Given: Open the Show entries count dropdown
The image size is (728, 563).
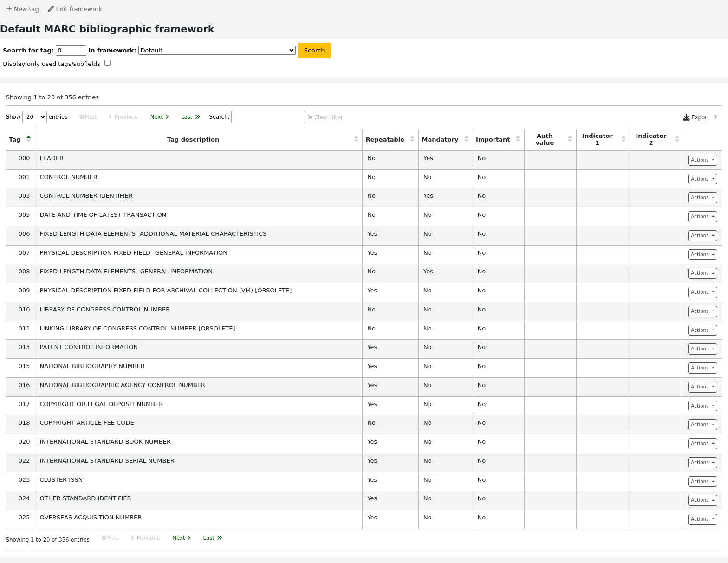Looking at the screenshot, I should (x=34, y=117).
